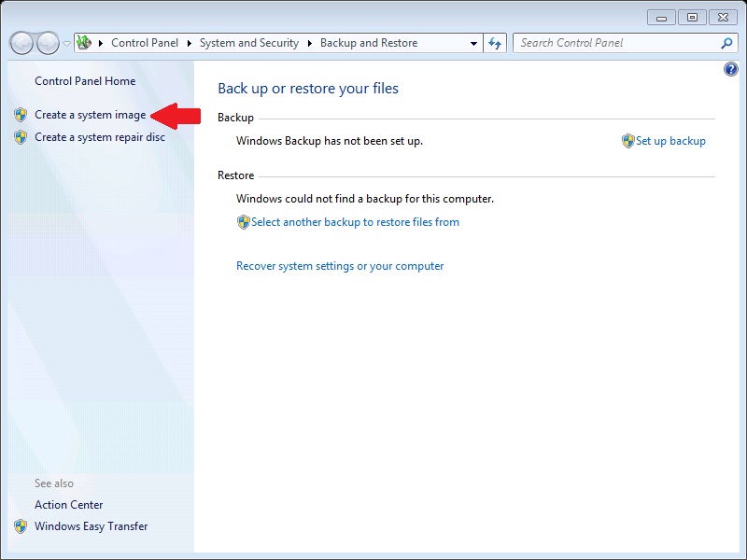Expand the arrow after Control Panel breadcrumb
This screenshot has width=747, height=560.
pos(189,43)
